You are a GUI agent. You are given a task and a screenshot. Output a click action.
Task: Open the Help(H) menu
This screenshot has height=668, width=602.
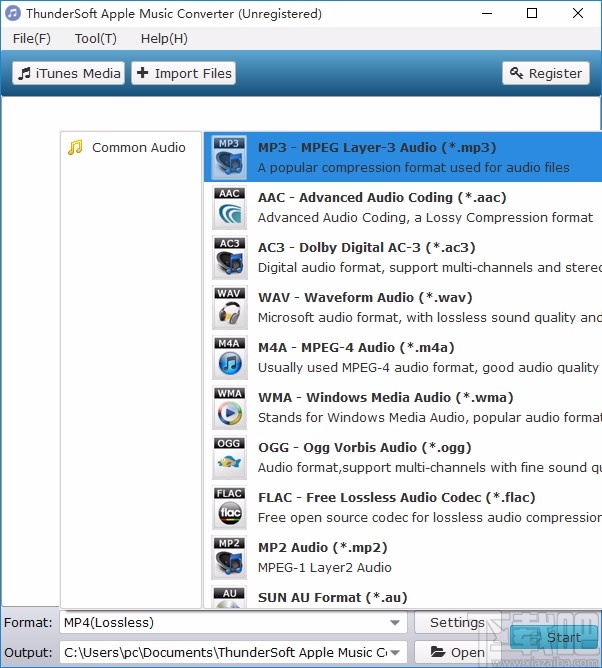click(164, 38)
